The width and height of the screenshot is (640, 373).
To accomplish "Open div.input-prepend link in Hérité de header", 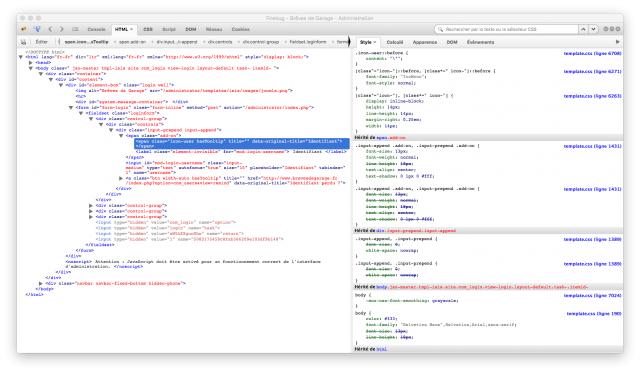I will click(416, 231).
